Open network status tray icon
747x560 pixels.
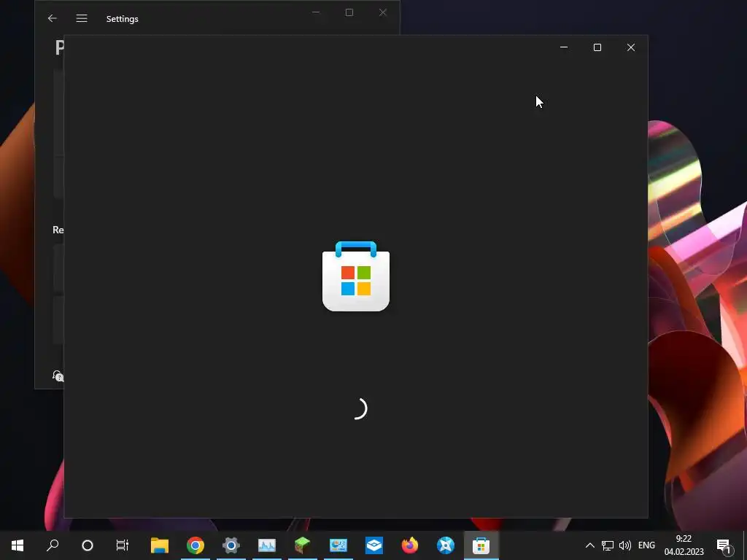(x=608, y=545)
